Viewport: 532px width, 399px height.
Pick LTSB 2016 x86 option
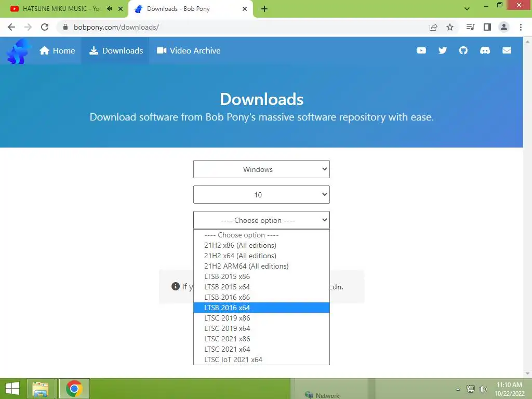click(x=261, y=297)
